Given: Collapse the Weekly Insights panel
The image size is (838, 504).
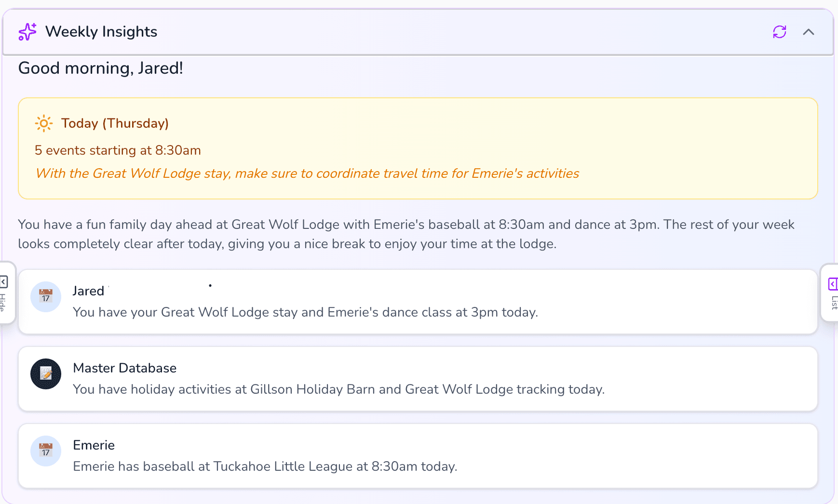Looking at the screenshot, I should point(809,32).
